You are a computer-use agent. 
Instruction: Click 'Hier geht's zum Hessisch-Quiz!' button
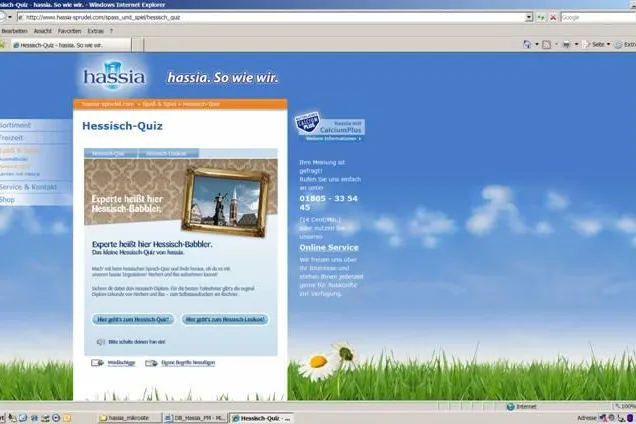click(133, 319)
